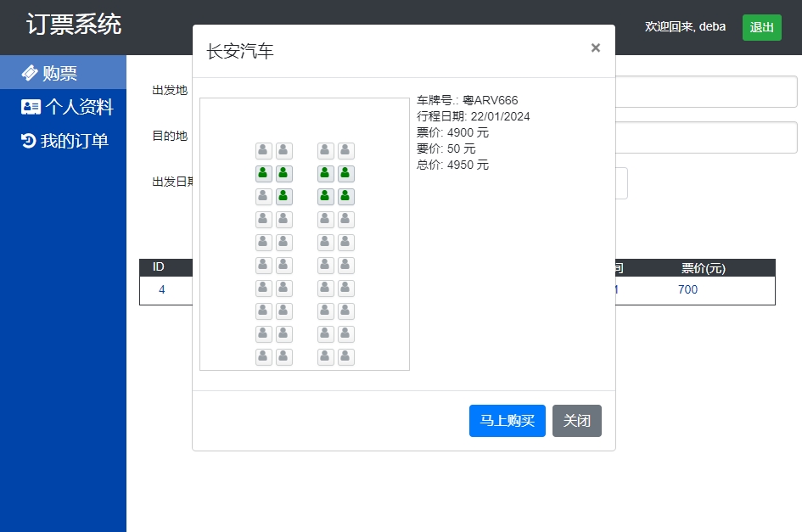
Task: Select the unselected gray seat in row three
Action: 264,197
